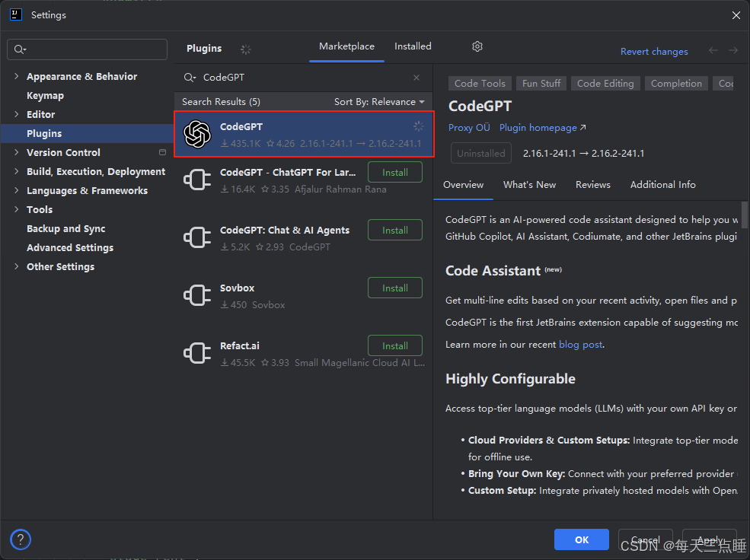
Task: Click the Code Tools tag
Action: [480, 84]
